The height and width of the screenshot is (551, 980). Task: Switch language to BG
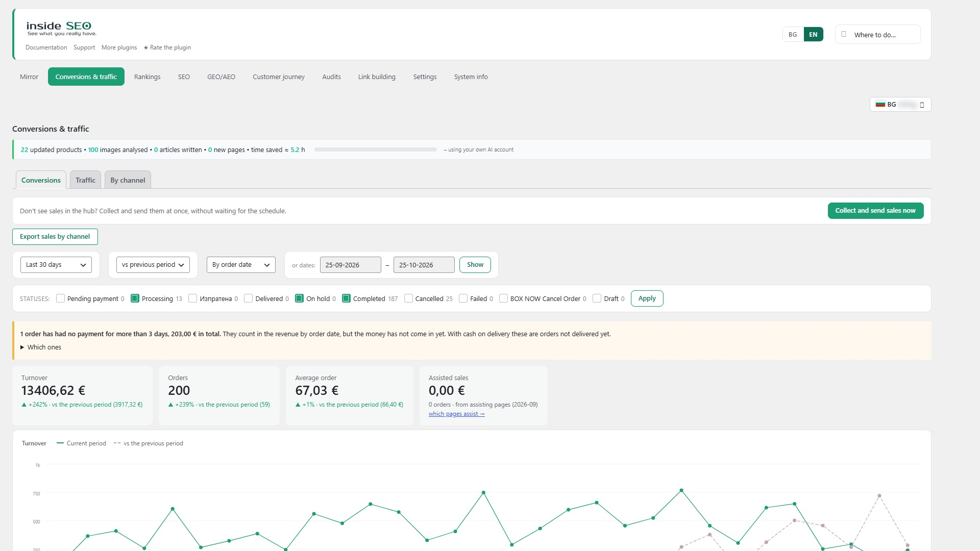point(793,35)
